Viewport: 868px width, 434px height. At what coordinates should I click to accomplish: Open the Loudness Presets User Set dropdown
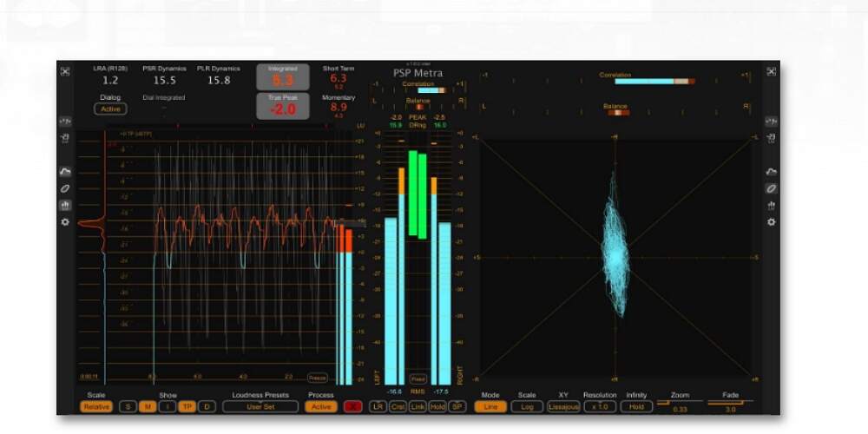[260, 407]
